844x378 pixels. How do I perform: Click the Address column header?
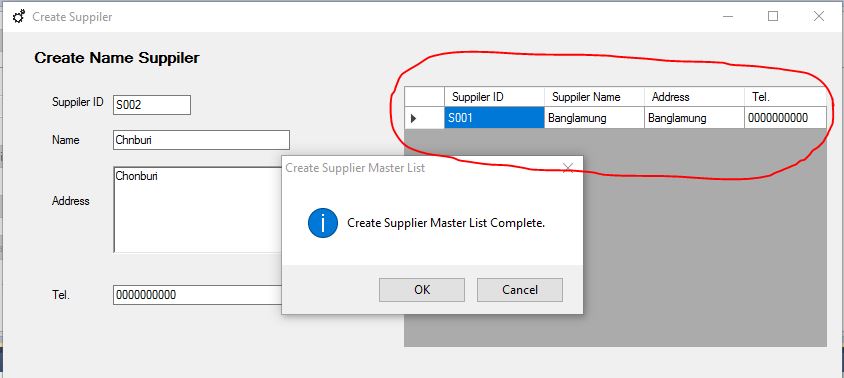694,97
